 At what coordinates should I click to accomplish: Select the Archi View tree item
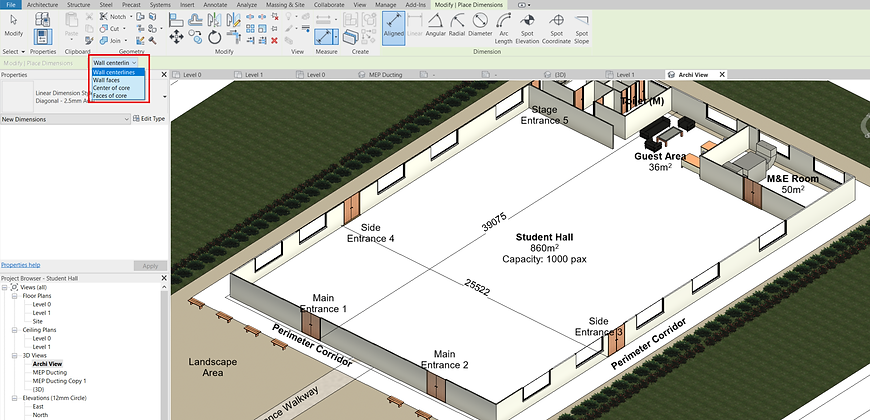(x=47, y=364)
